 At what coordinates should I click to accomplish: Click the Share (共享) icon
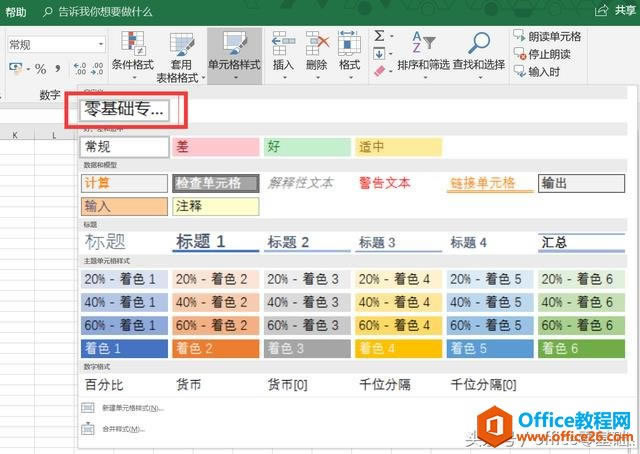point(602,11)
